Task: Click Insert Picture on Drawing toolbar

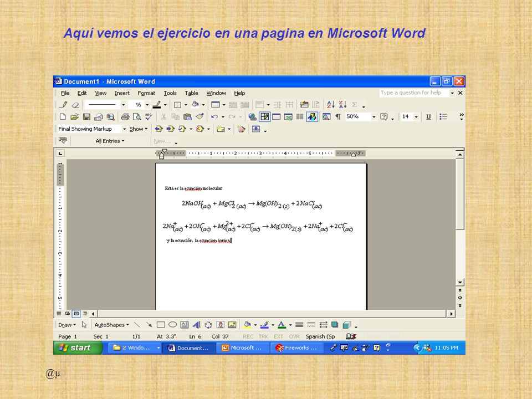Action: (x=232, y=325)
